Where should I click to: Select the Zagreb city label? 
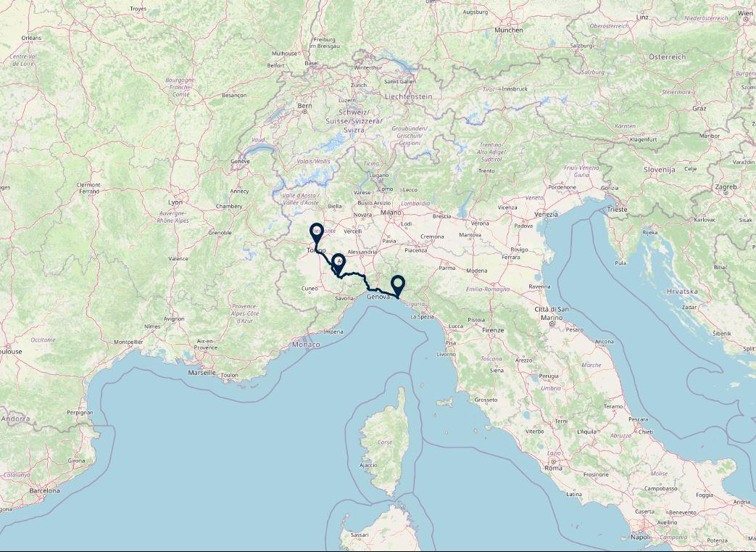pos(726,186)
